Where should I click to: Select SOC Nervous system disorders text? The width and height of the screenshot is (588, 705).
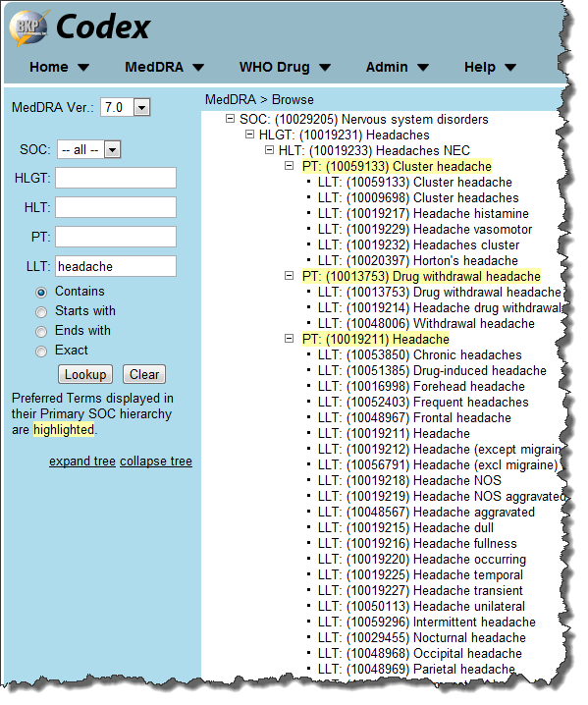pyautogui.click(x=363, y=120)
